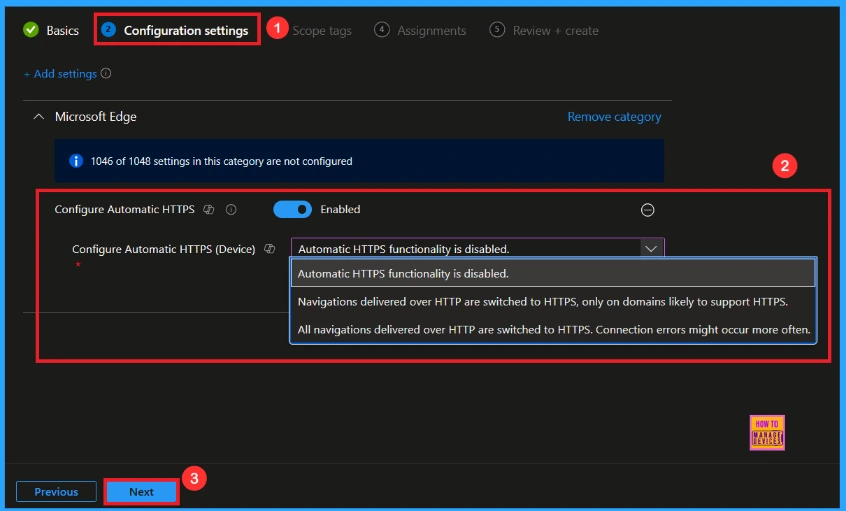Click the step 4 circle icon for Assignments

[x=381, y=30]
